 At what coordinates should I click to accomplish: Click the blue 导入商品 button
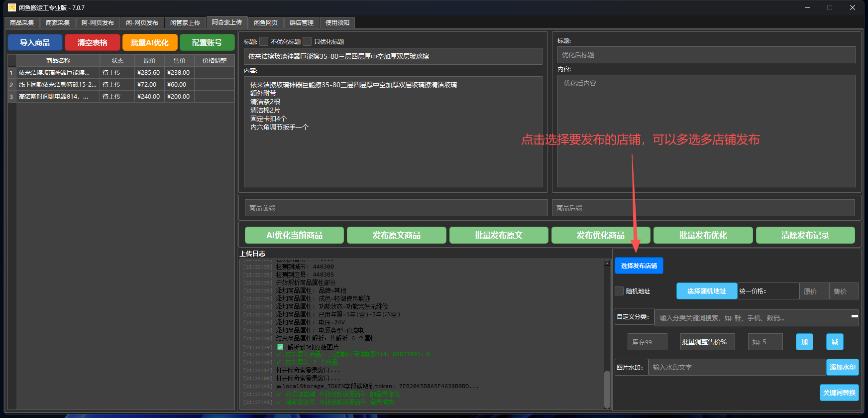tap(35, 42)
